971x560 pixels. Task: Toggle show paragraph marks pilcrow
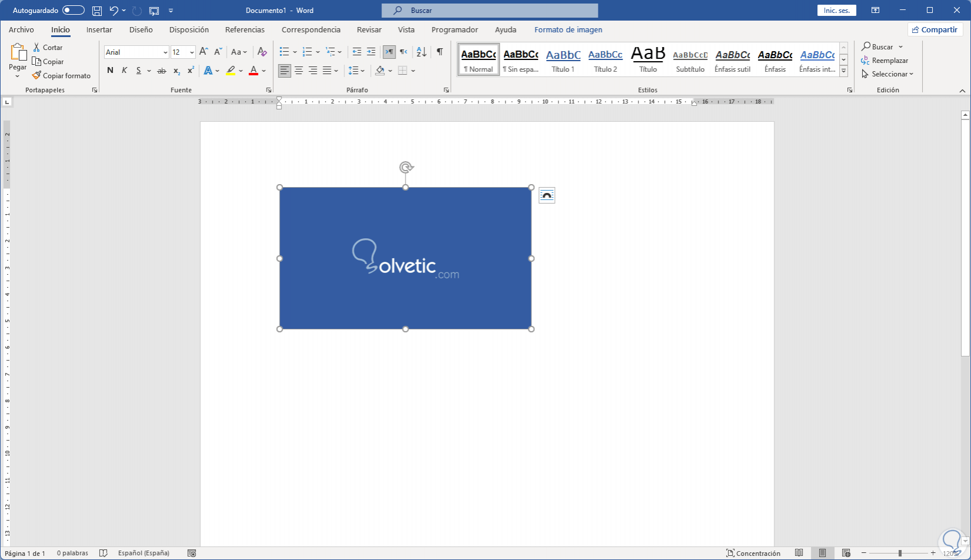pyautogui.click(x=440, y=52)
